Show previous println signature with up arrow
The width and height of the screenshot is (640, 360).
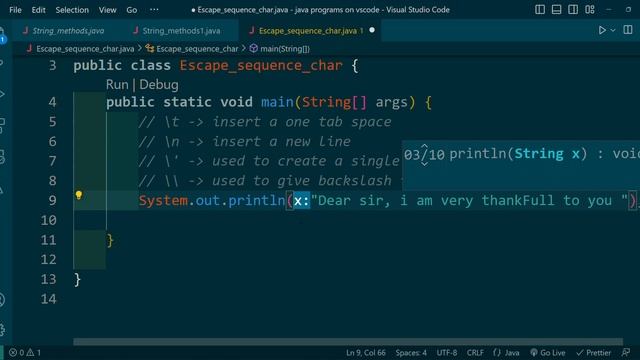pyautogui.click(x=424, y=146)
